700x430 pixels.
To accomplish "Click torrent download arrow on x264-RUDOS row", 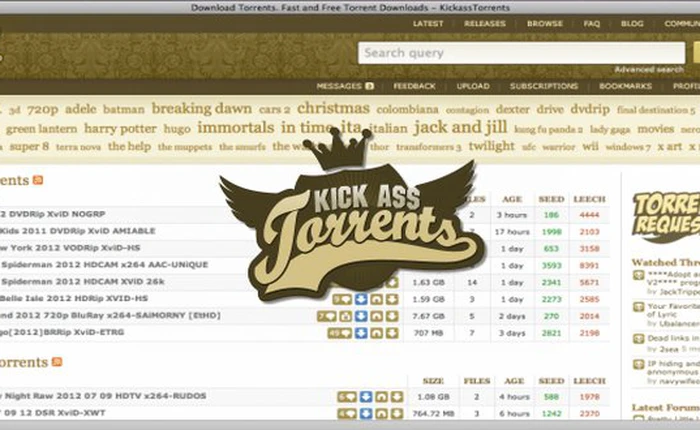I will tap(397, 397).
